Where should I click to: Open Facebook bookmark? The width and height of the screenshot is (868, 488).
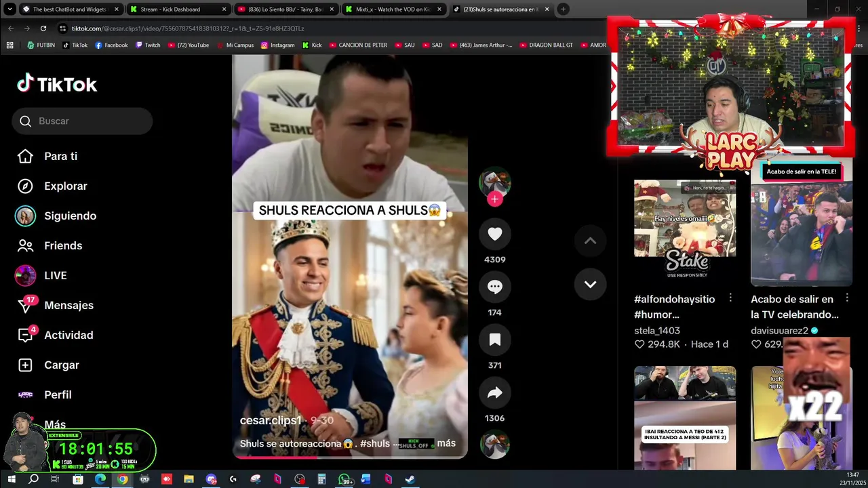(x=111, y=45)
